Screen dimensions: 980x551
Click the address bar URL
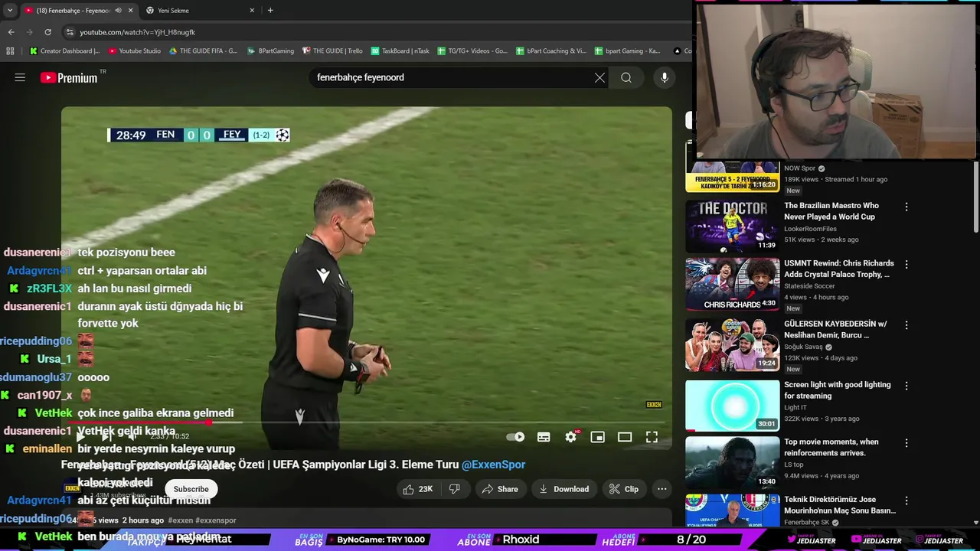pyautogui.click(x=138, y=32)
